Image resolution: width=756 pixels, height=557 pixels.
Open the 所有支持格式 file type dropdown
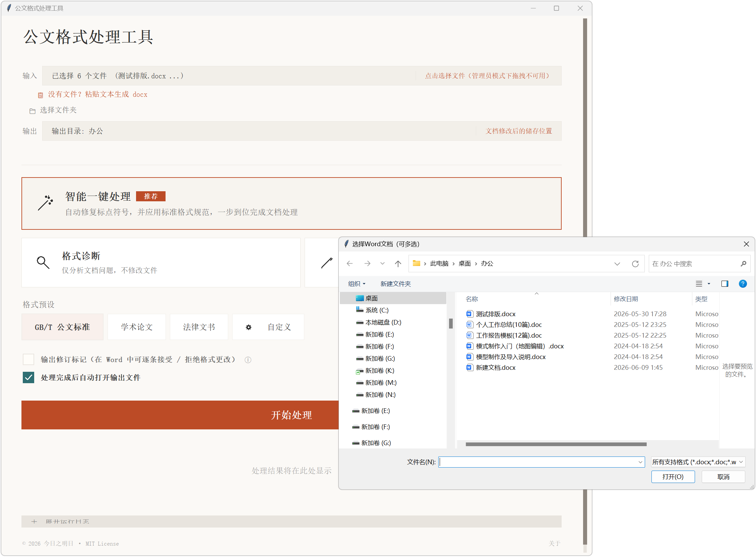(x=698, y=462)
